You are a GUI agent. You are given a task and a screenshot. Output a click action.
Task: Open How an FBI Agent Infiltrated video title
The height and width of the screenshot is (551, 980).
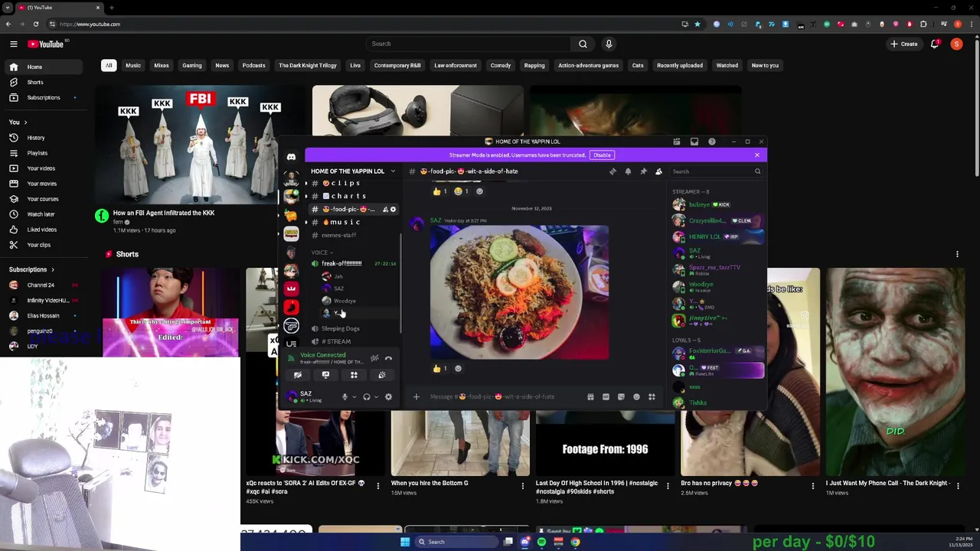click(x=164, y=213)
